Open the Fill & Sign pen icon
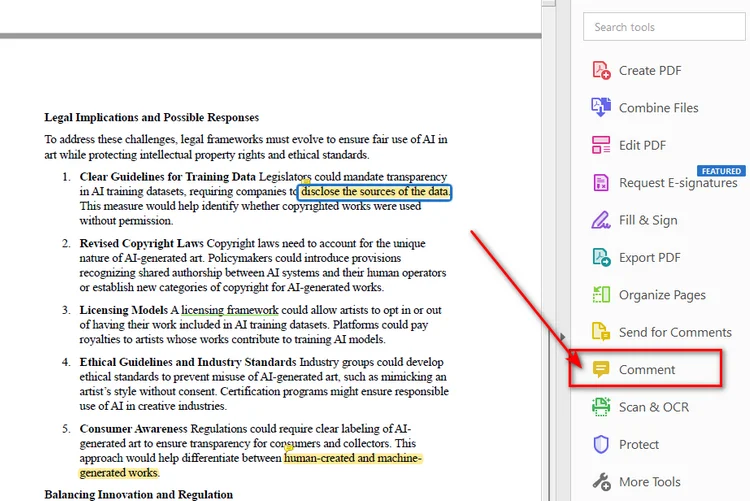The width and height of the screenshot is (750, 501). 601,220
